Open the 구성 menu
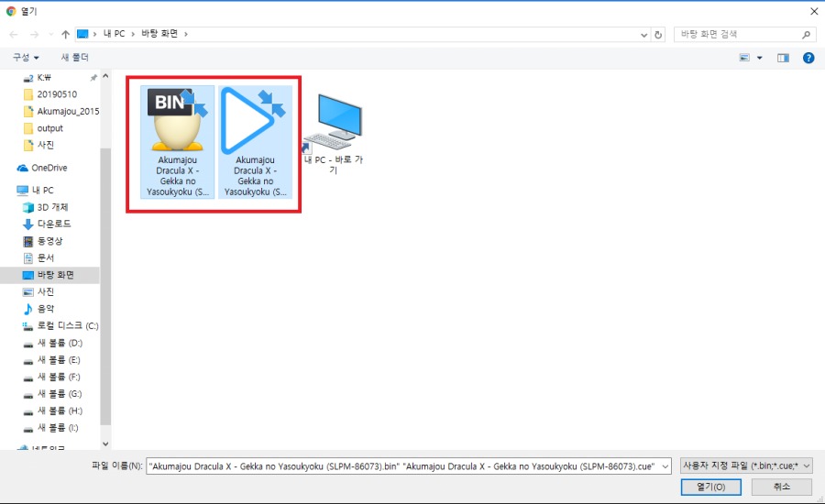The height and width of the screenshot is (504, 825). 26,58
